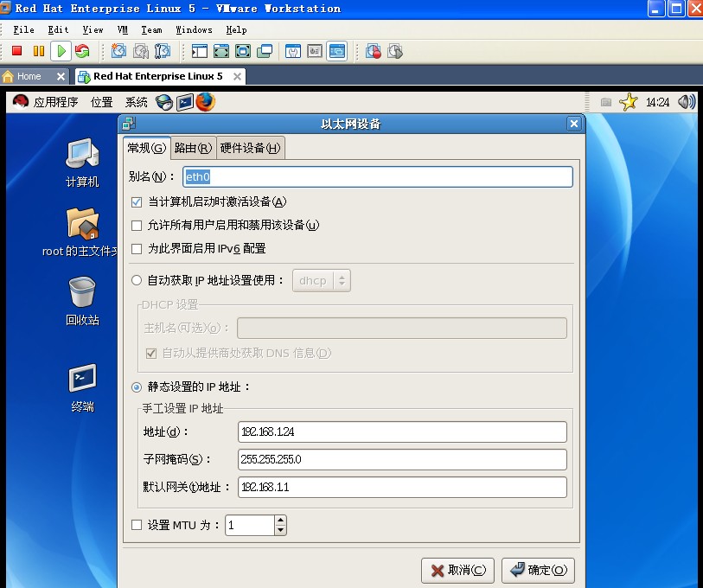Click the Quick Switch mode icon

pos(221,51)
